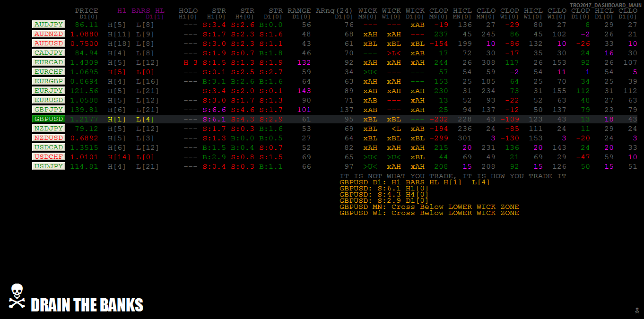Click the EURCHF price 1.0695
This screenshot has width=644, height=319.
coord(84,72)
